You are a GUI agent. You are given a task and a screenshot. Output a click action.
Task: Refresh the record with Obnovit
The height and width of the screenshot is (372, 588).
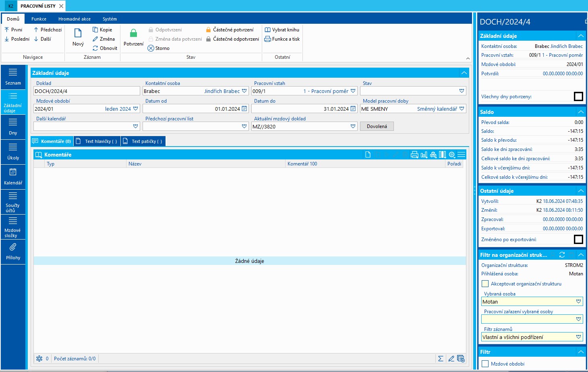(x=105, y=48)
